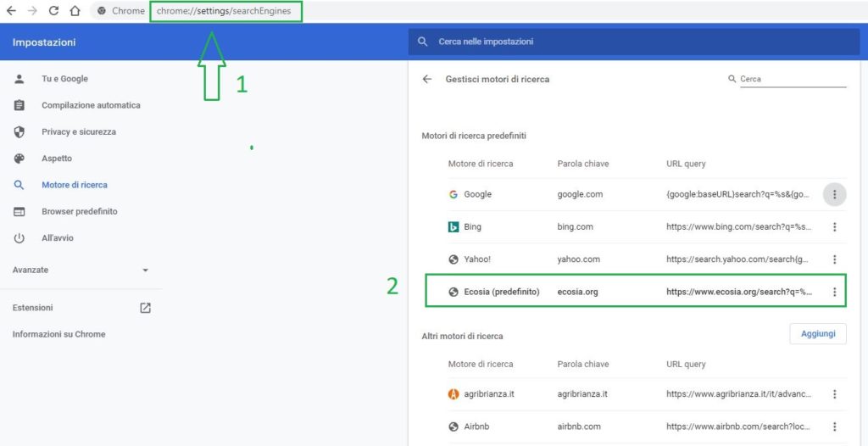Open more actions menu for agribrianza.it
Viewport: 868px width, 446px height.
834,394
